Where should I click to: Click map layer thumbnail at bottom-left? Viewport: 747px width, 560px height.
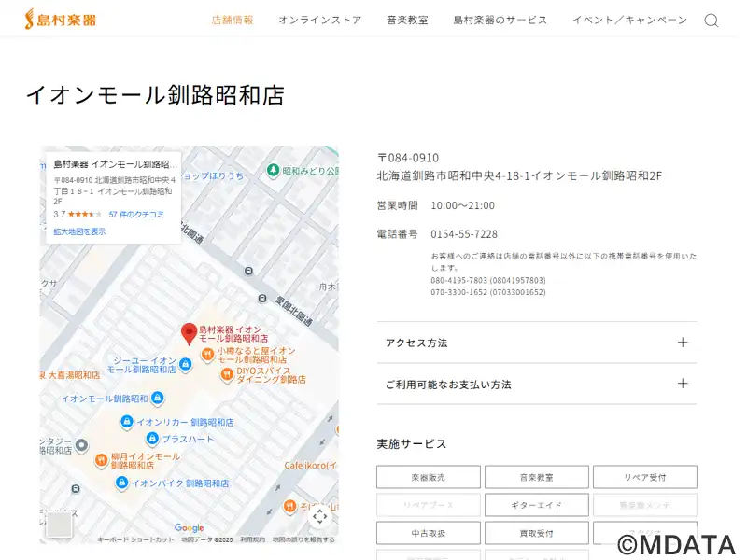click(x=59, y=525)
